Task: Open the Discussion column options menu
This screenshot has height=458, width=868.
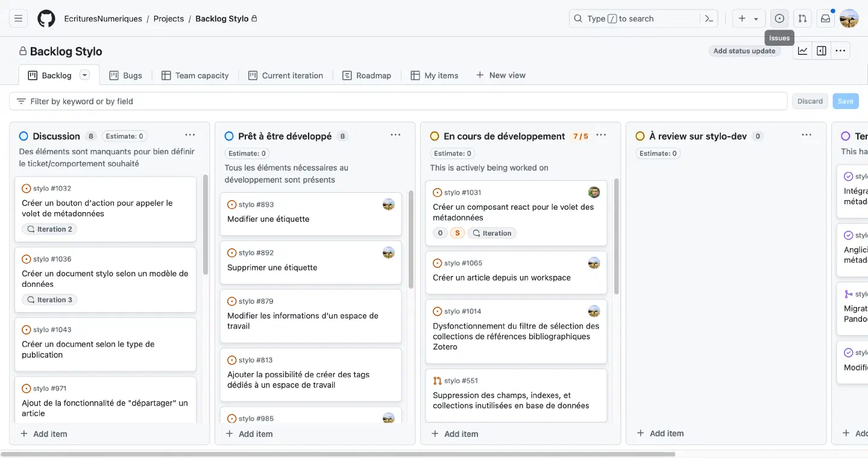Action: (x=190, y=135)
